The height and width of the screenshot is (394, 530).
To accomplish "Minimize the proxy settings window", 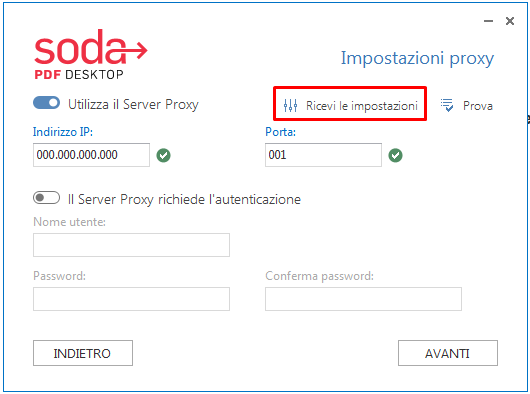I will coord(488,21).
